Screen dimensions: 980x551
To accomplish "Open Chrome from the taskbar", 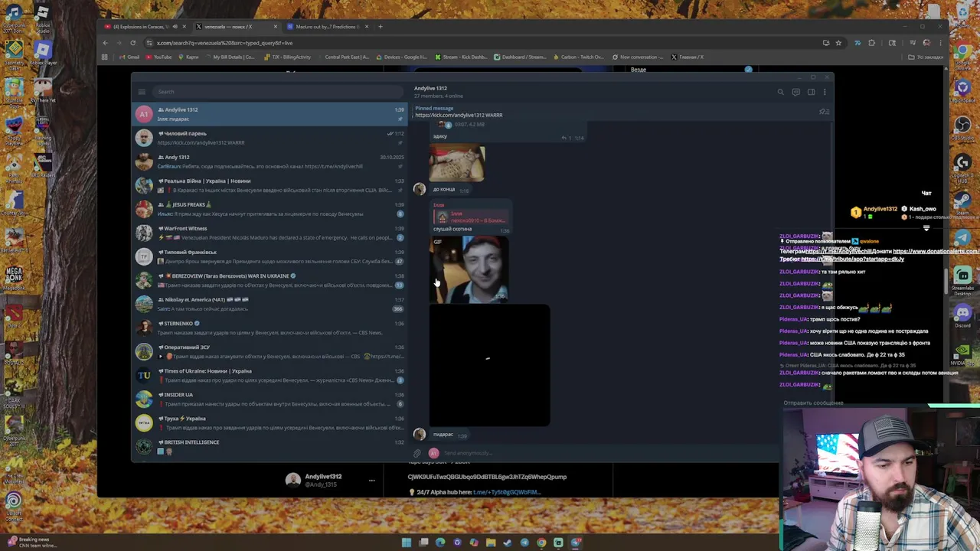I will pos(541,543).
